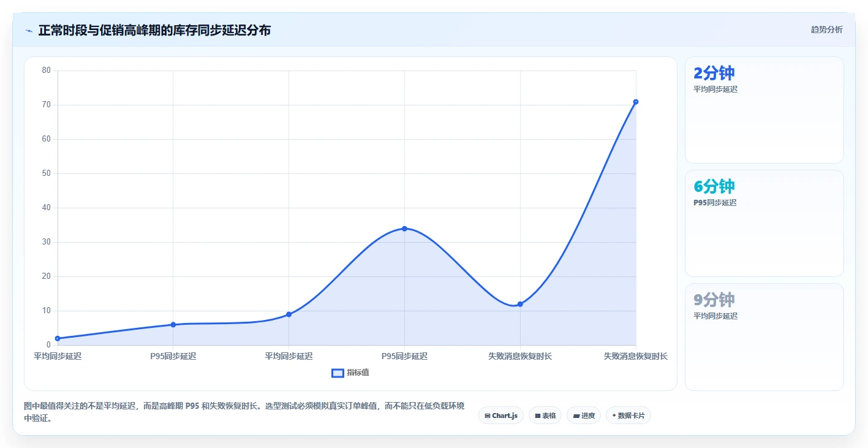
Task: Click the data point at value 6
Action: (x=173, y=325)
